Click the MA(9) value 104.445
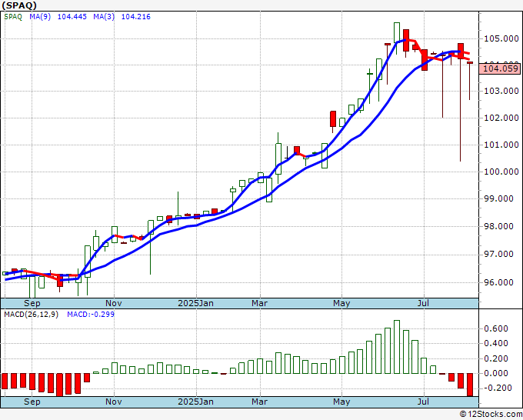The width and height of the screenshot is (523, 420). 72,17
